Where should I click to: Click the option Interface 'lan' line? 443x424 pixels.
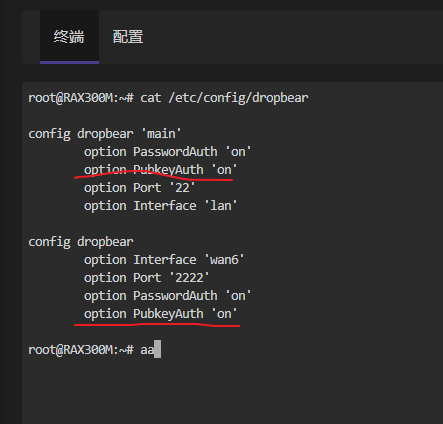click(160, 206)
